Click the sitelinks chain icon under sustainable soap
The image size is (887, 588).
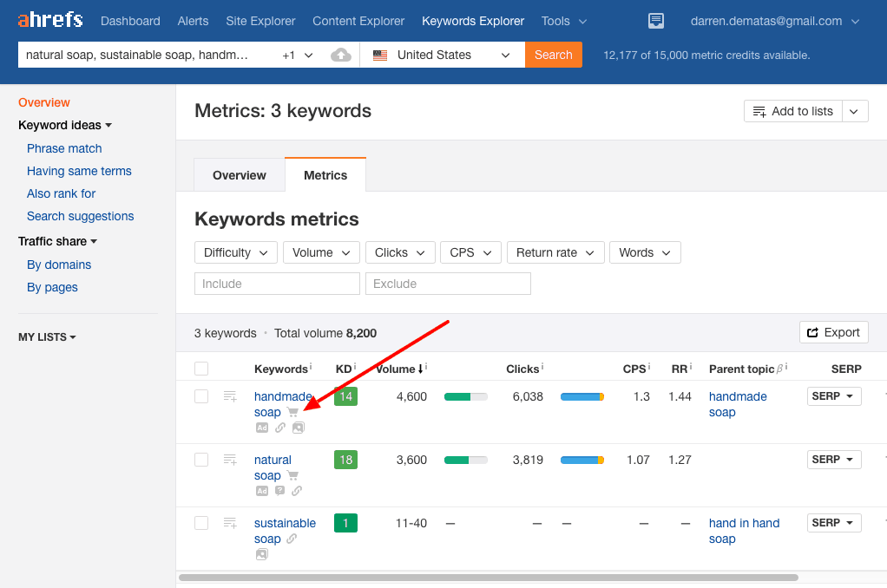click(293, 537)
